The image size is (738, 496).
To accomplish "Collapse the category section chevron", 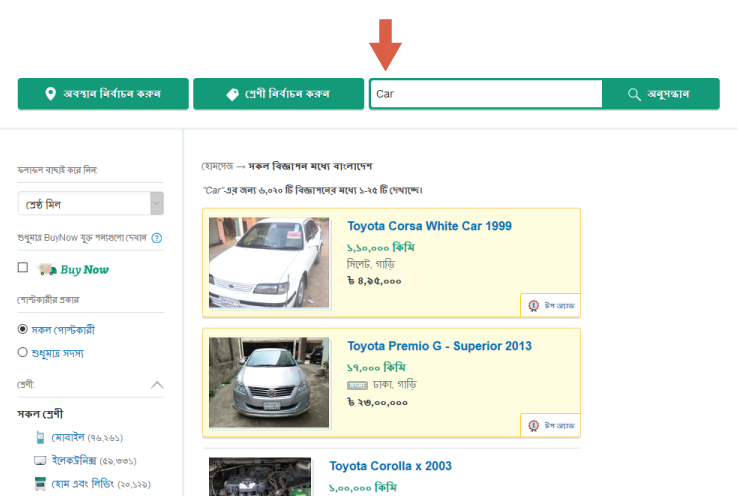I will click(157, 385).
